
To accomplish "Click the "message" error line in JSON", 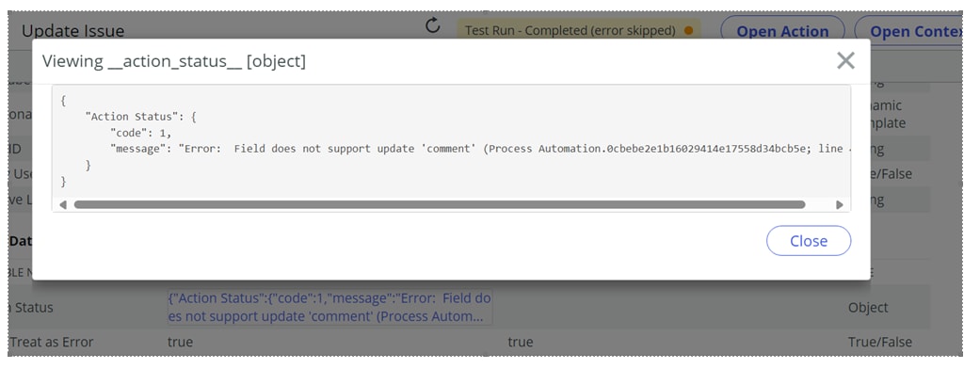I will pyautogui.click(x=480, y=149).
